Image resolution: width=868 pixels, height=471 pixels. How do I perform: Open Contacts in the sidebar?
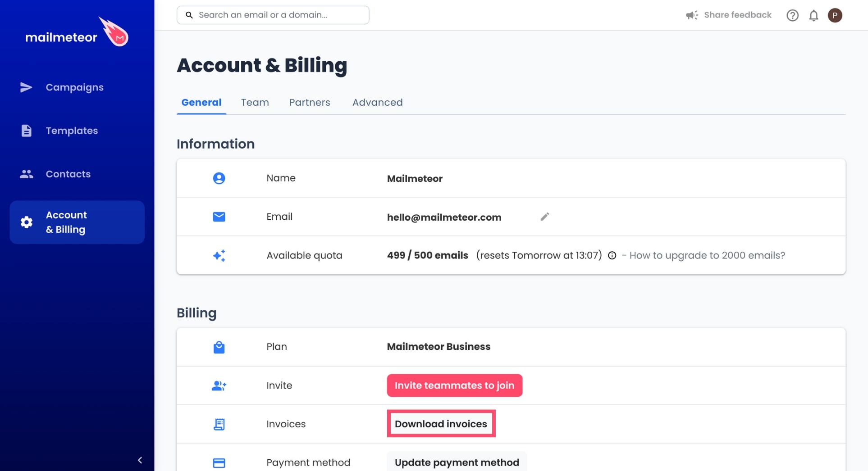click(x=77, y=174)
